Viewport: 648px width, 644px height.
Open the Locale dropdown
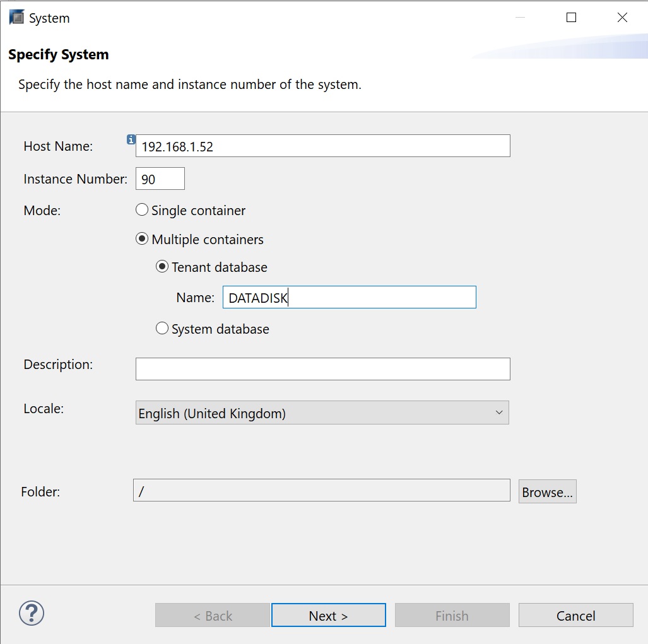[322, 413]
